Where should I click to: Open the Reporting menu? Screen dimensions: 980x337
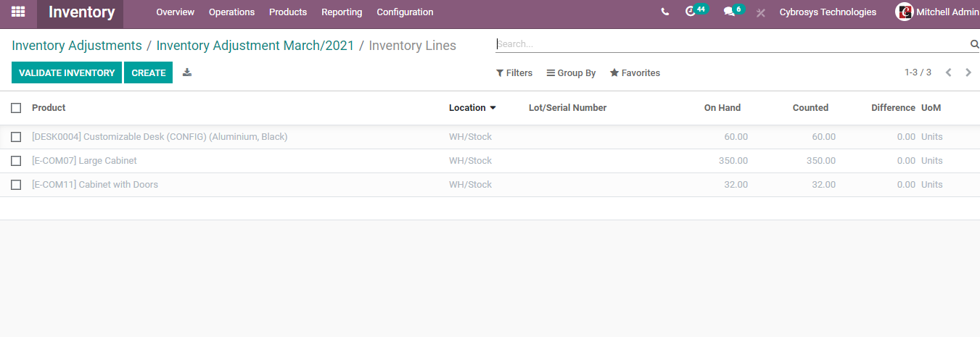pos(342,12)
